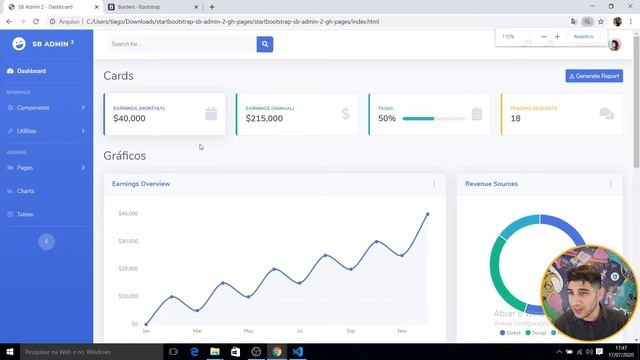
Task: Open Task View from the taskbar
Action: (173, 351)
